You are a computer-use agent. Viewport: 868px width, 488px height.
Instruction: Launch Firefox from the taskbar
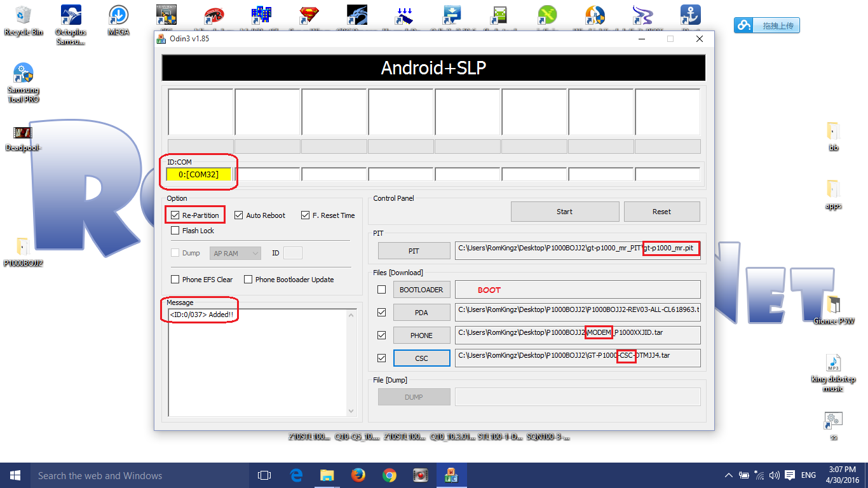358,475
